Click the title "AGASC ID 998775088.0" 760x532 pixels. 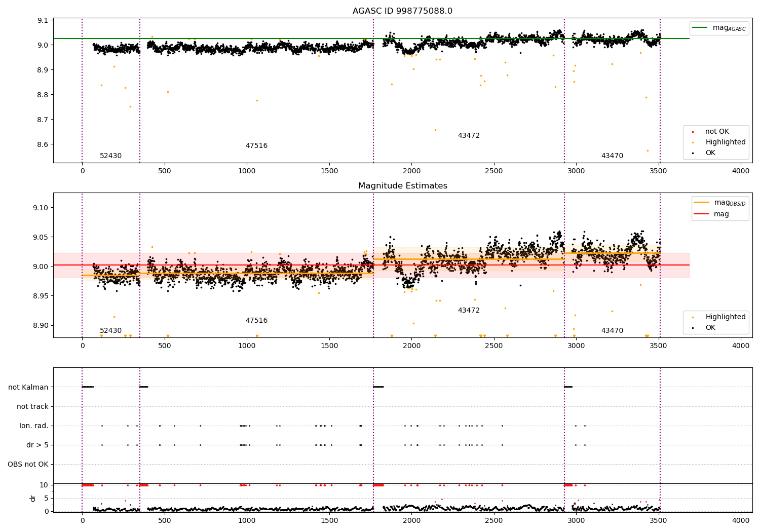pos(402,11)
